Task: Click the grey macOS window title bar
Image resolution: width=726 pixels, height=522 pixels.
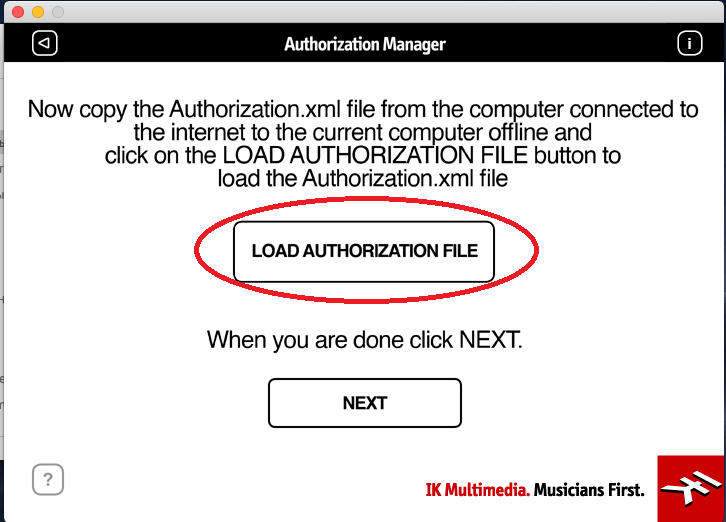Action: click(x=370, y=12)
